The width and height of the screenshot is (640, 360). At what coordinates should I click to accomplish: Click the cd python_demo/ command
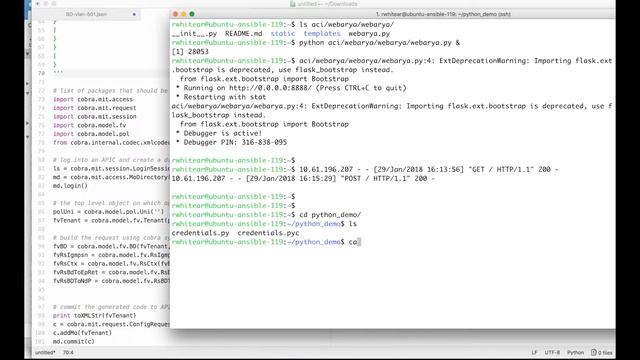click(330, 215)
